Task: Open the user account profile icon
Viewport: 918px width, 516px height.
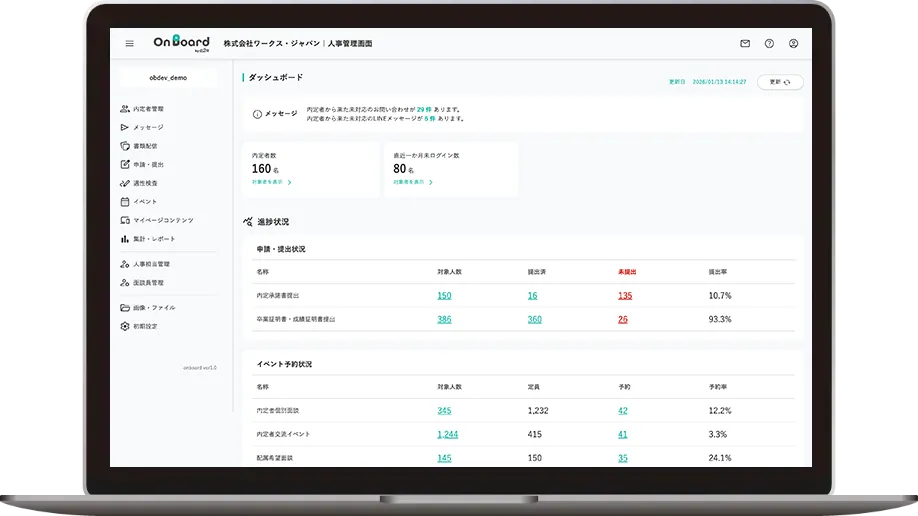Action: tap(793, 44)
